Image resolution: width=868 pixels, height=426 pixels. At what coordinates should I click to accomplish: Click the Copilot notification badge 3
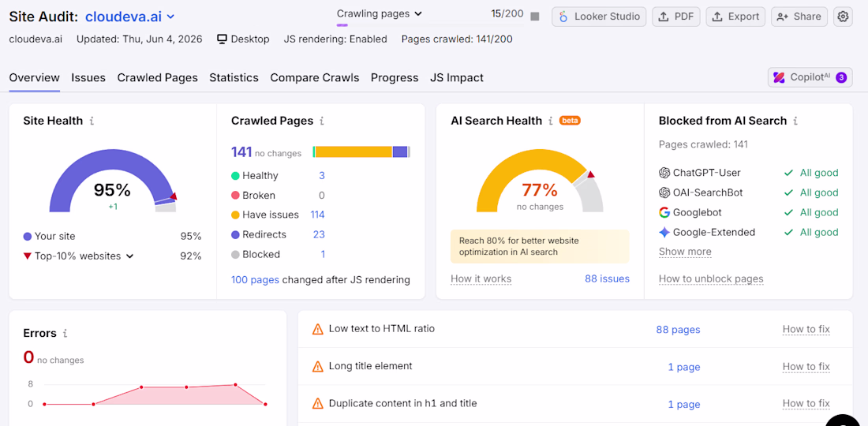pos(841,77)
